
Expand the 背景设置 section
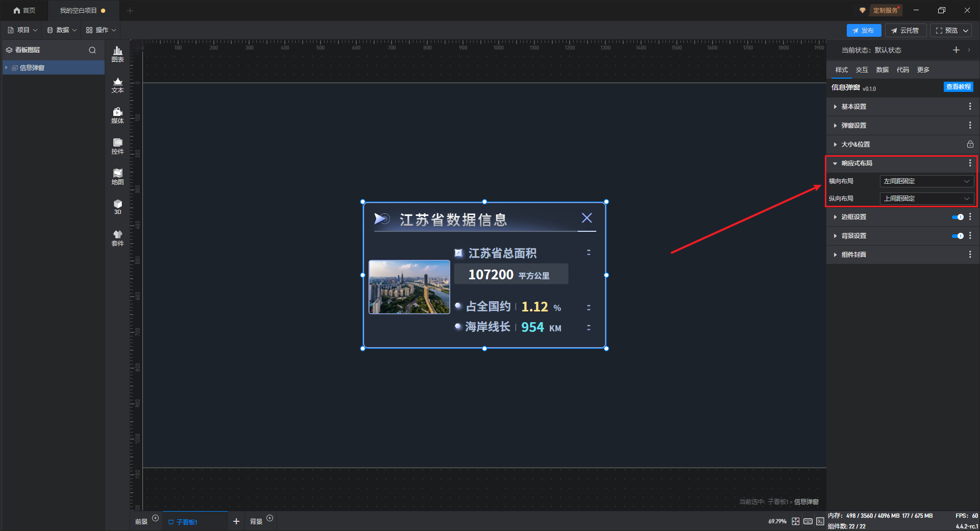pos(835,236)
